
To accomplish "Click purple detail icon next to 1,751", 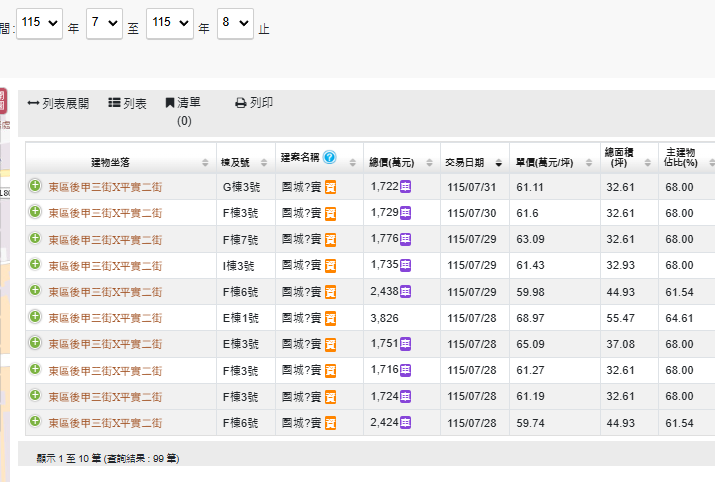I will [405, 344].
